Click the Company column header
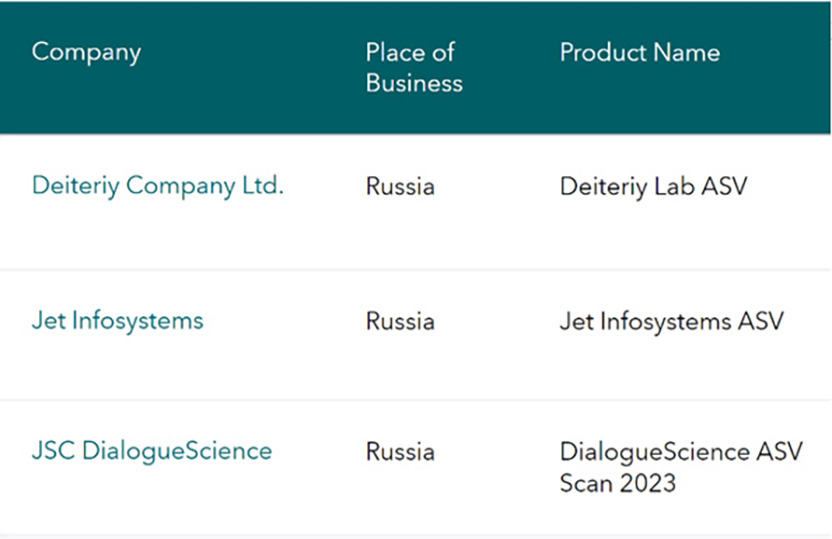Image resolution: width=832 pixels, height=539 pixels. pyautogui.click(x=86, y=53)
